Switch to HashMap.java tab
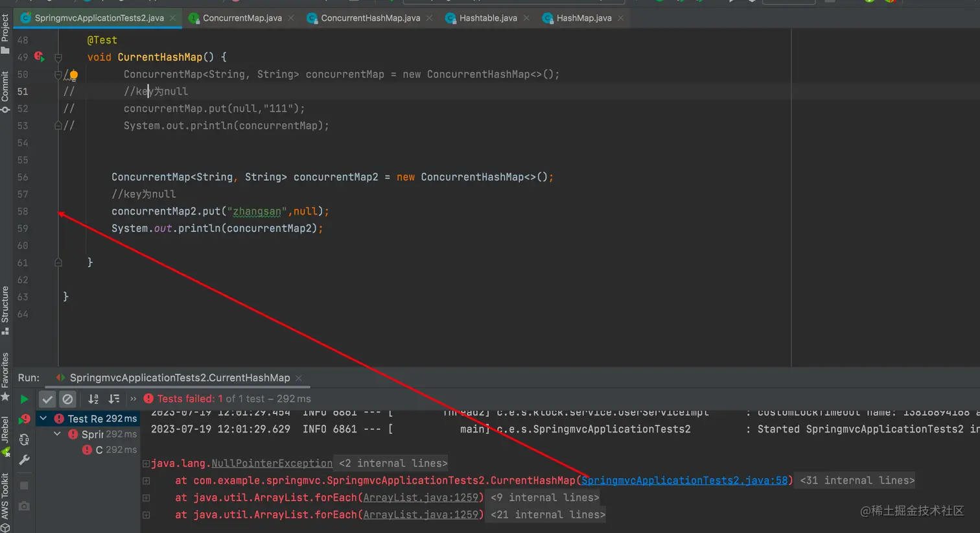980x533 pixels. (583, 18)
